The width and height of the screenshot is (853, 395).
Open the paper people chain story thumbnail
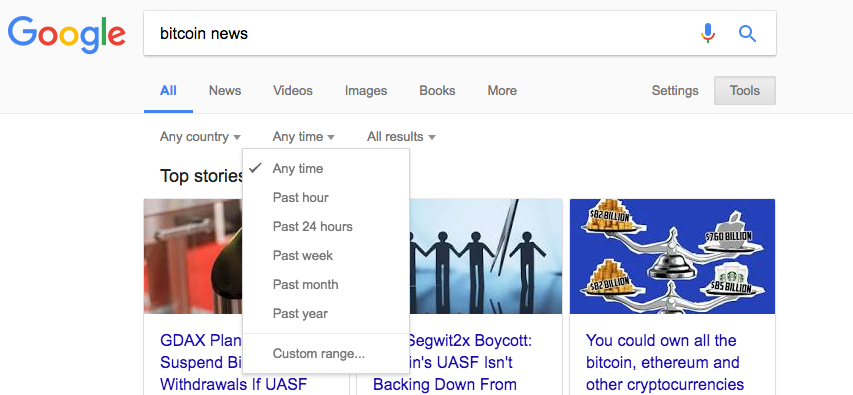click(486, 256)
